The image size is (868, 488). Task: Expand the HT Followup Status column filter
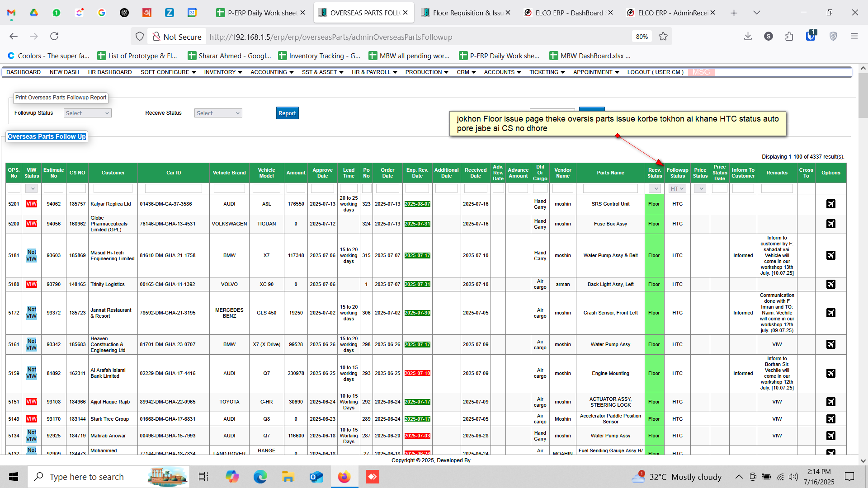coord(677,188)
